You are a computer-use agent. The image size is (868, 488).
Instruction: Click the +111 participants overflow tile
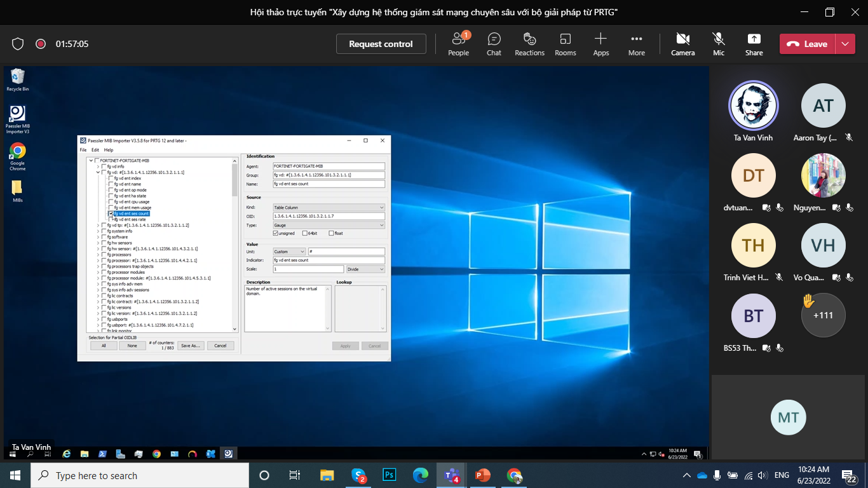point(823,315)
